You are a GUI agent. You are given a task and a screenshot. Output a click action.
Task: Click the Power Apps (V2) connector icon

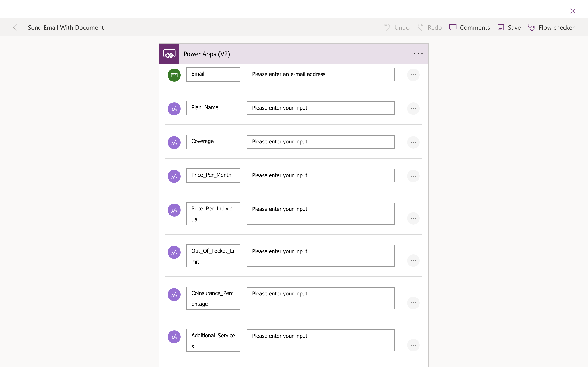point(169,54)
